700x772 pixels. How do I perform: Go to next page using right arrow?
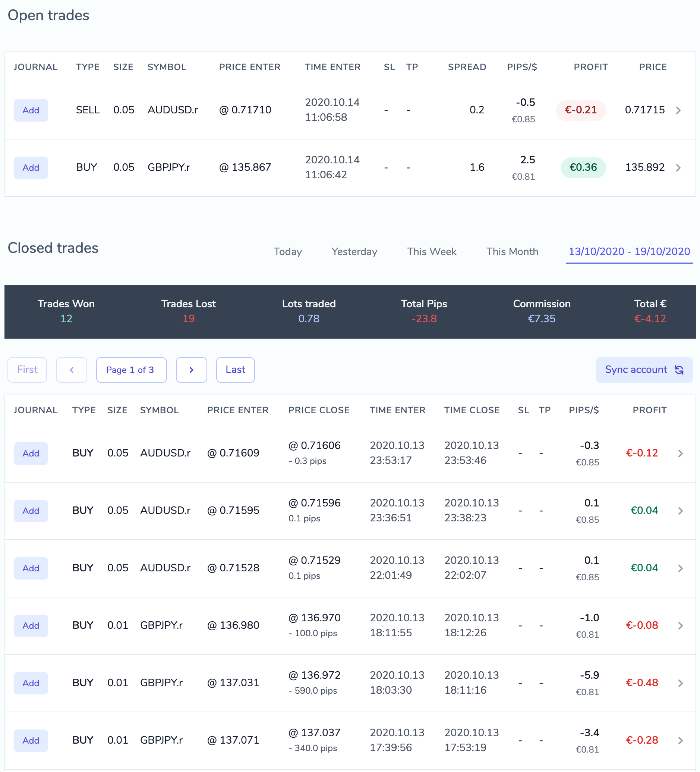pos(191,370)
